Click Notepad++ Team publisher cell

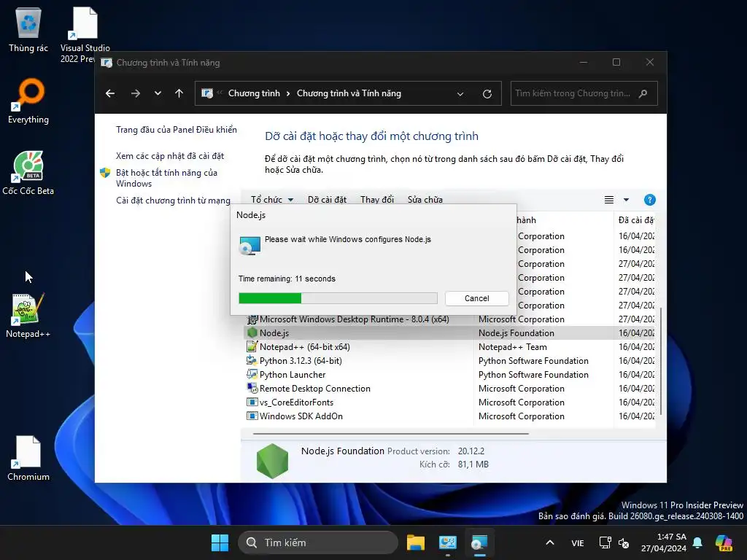[513, 346]
